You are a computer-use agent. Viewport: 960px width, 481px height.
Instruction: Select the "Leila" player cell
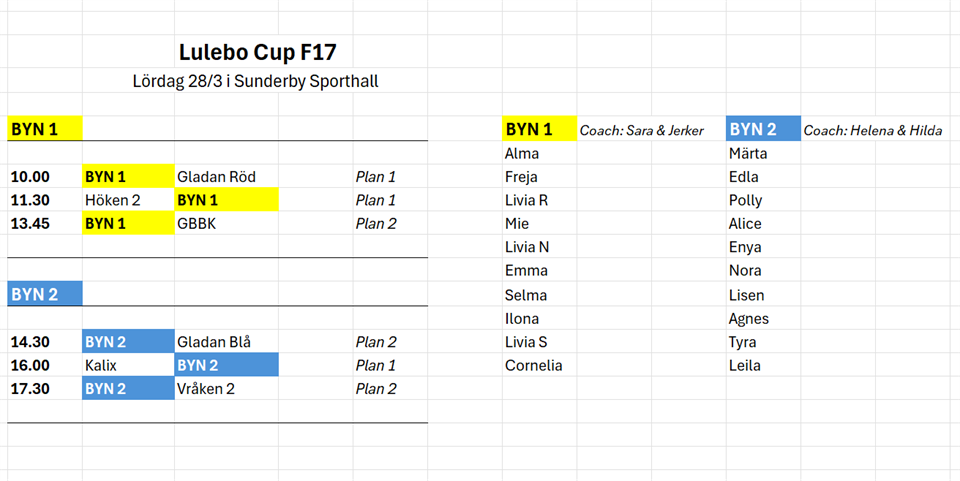[745, 365]
